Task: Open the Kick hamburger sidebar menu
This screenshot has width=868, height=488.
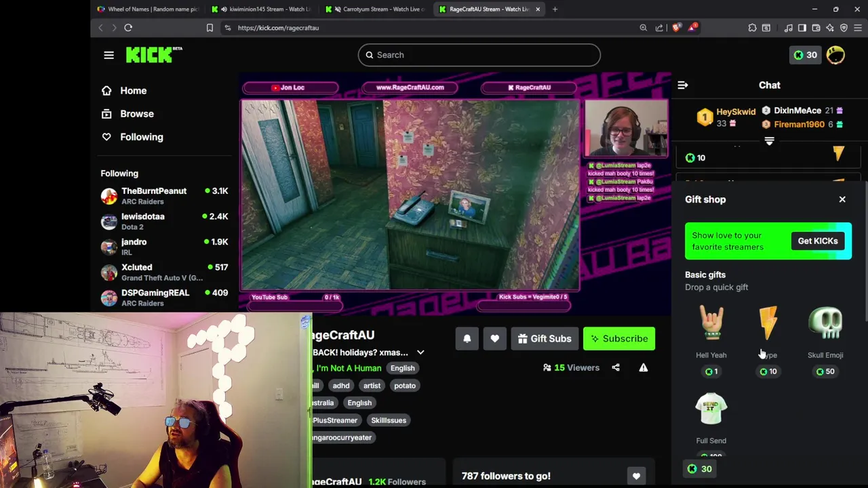Action: tap(108, 55)
